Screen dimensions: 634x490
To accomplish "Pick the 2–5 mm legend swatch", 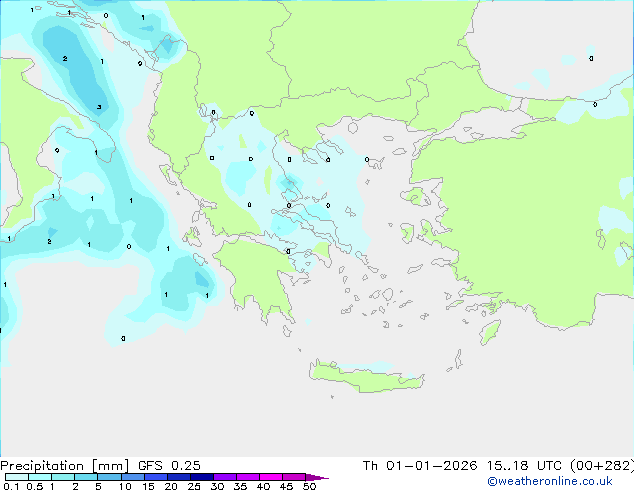I will 86,477.
